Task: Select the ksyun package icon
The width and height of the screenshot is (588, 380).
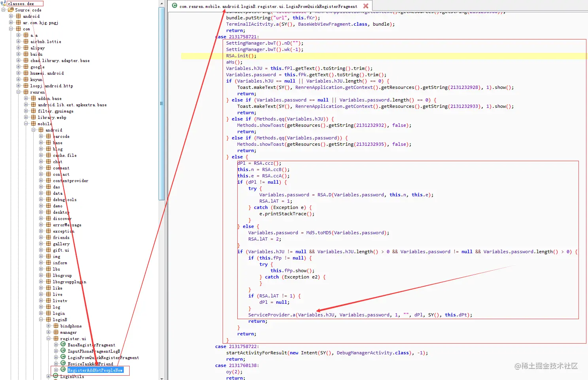Action: pyautogui.click(x=26, y=79)
